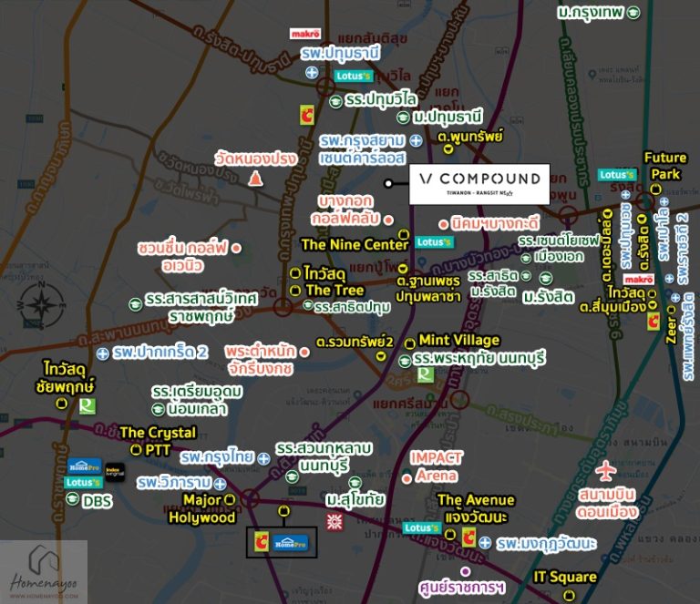The image size is (700, 604).
Task: Click the graduation cap icon beside ม.กรุงเทพ
Action: point(633,13)
